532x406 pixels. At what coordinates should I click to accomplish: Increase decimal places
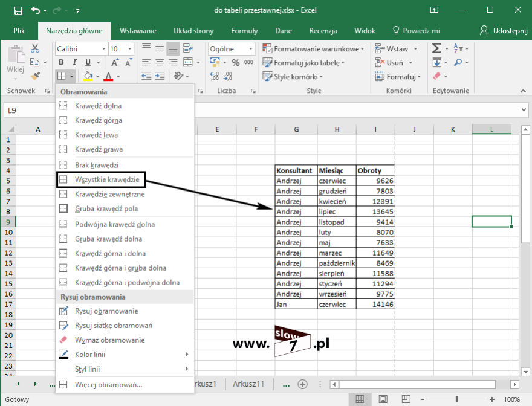click(215, 76)
